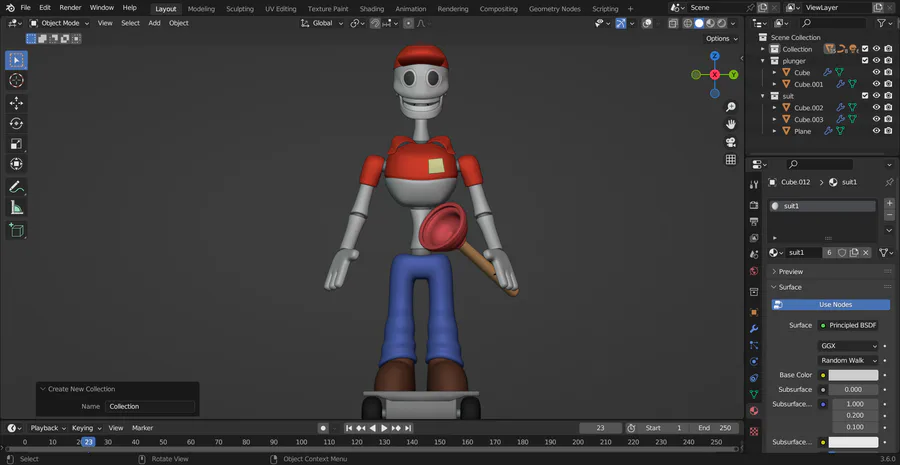
Task: Open the Options dropdown
Action: click(721, 38)
